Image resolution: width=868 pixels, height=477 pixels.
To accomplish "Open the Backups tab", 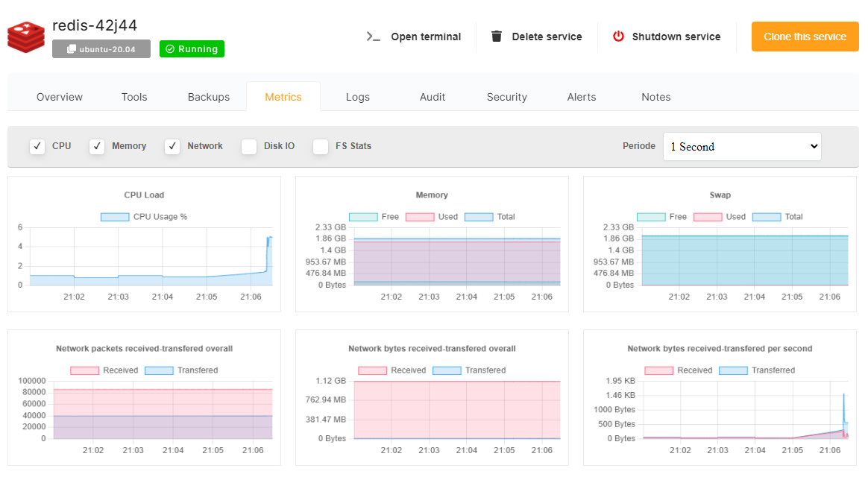I will [209, 97].
